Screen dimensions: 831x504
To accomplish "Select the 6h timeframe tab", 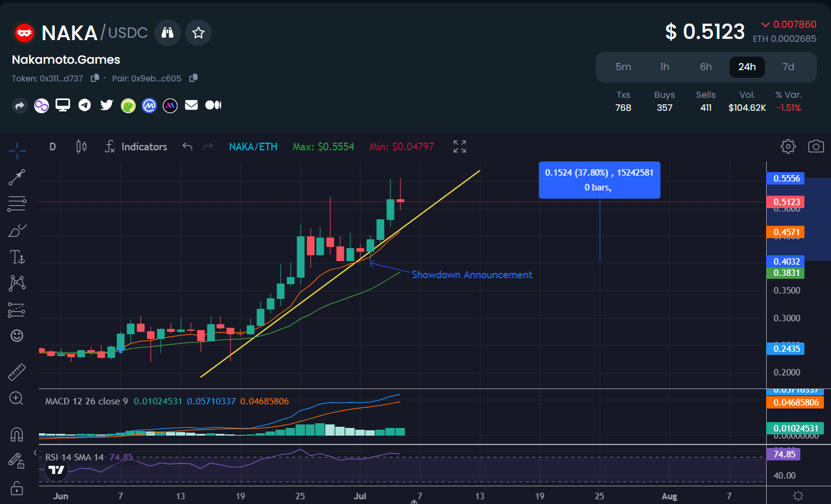I will pos(706,67).
